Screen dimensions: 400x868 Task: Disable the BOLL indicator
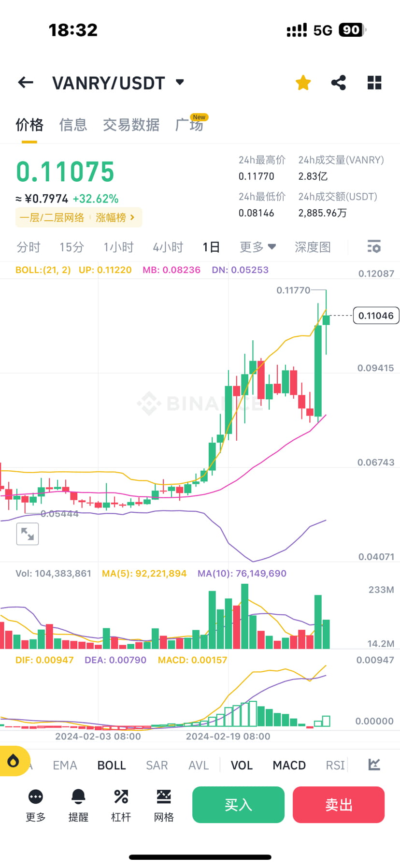pyautogui.click(x=112, y=765)
